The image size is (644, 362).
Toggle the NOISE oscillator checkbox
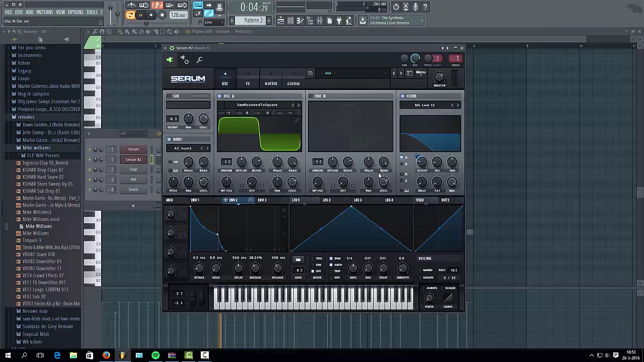pos(170,139)
